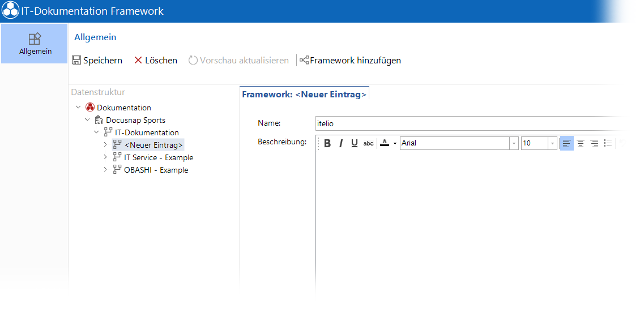The height and width of the screenshot is (317, 644).
Task: Click the Speichern save button
Action: pyautogui.click(x=97, y=61)
